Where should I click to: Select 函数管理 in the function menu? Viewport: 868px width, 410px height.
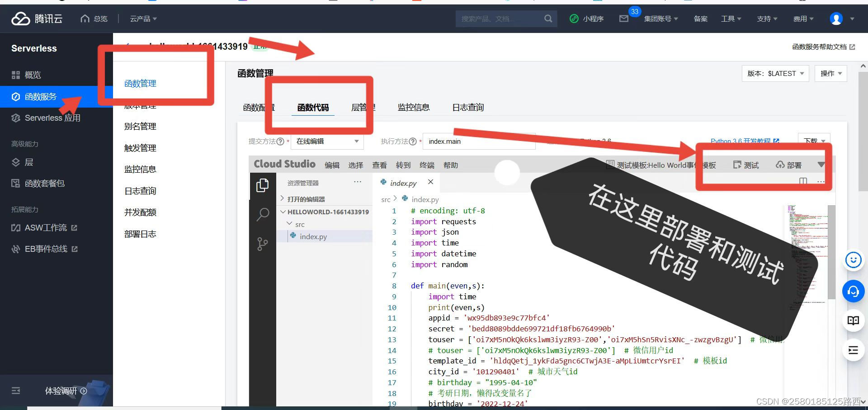(140, 84)
